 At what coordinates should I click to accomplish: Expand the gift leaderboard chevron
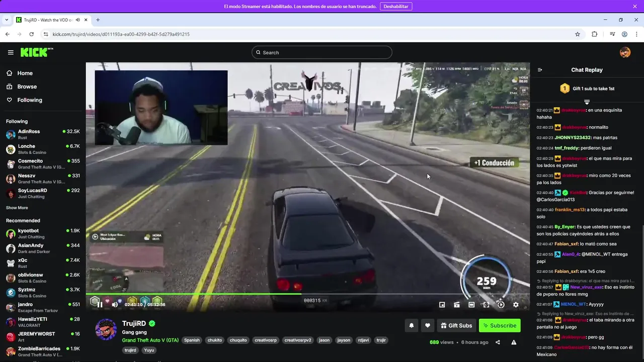[587, 102]
